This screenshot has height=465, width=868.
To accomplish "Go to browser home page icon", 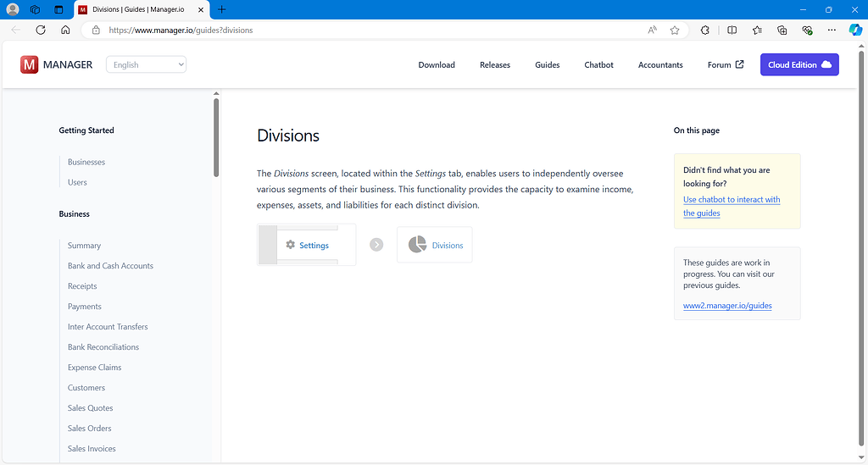I will point(65,30).
